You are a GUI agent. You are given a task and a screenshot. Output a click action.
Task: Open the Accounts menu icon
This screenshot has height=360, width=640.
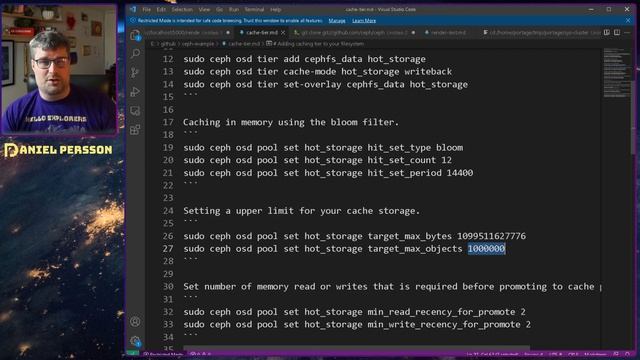(x=135, y=322)
